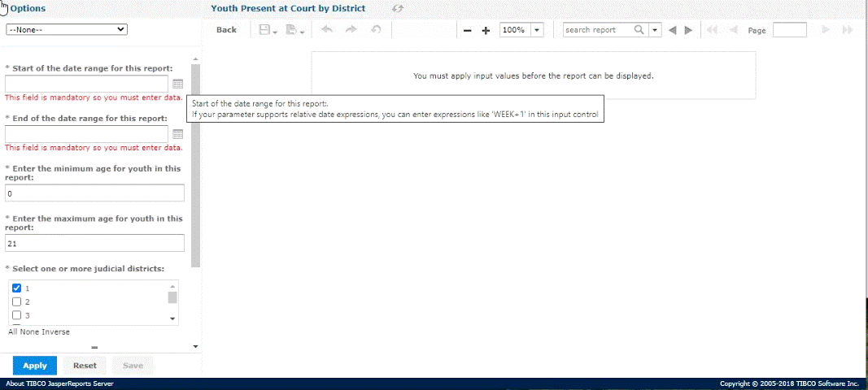Check judicial district 2
Image resolution: width=868 pixels, height=390 pixels.
tap(16, 301)
